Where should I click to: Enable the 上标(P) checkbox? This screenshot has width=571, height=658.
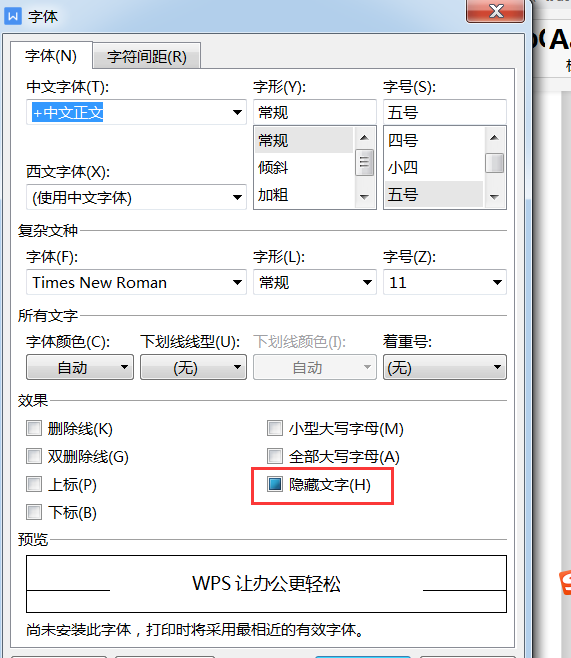coord(34,484)
